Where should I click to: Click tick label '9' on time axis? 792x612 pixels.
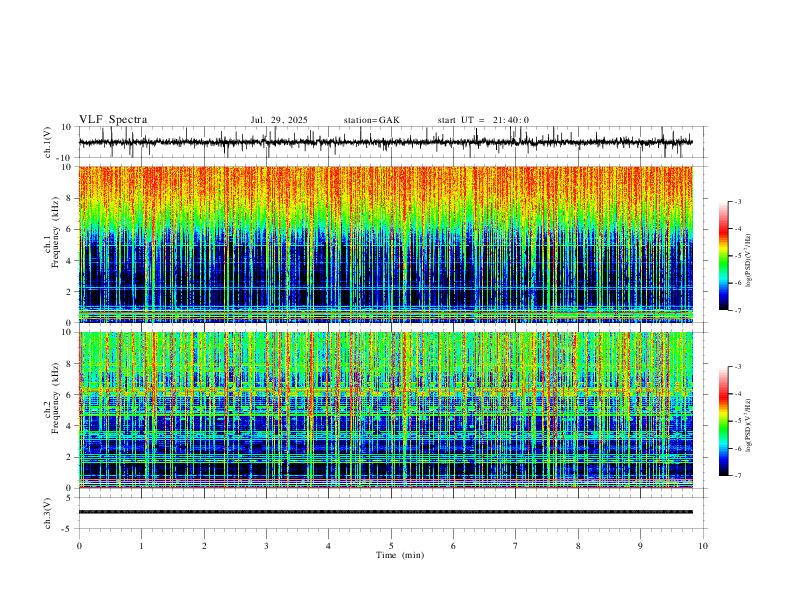pos(640,546)
